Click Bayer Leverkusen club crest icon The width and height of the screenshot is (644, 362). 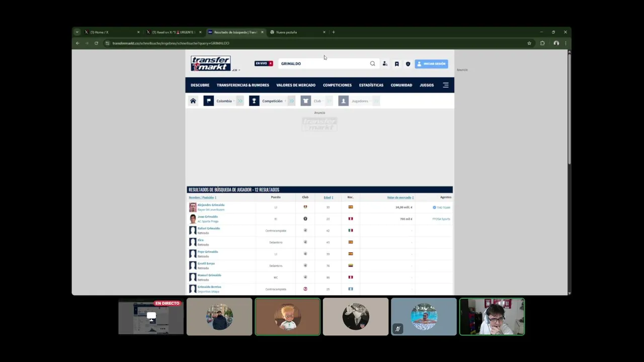[x=305, y=207]
